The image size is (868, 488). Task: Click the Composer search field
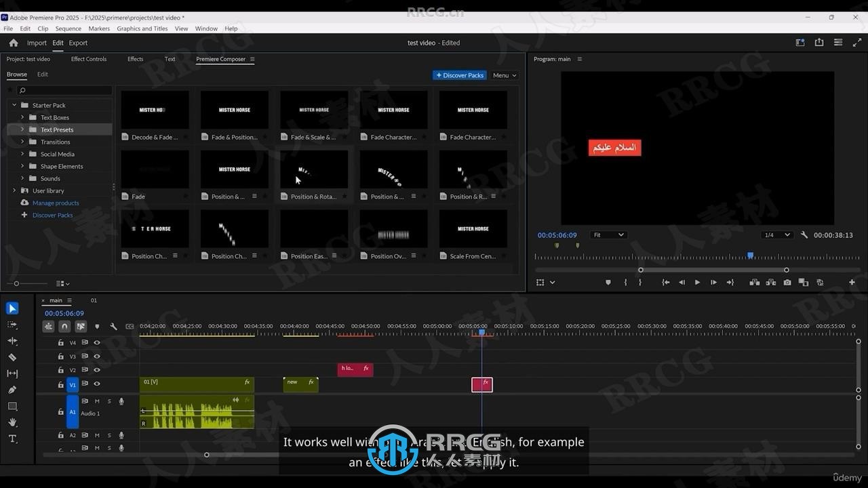pyautogui.click(x=64, y=90)
